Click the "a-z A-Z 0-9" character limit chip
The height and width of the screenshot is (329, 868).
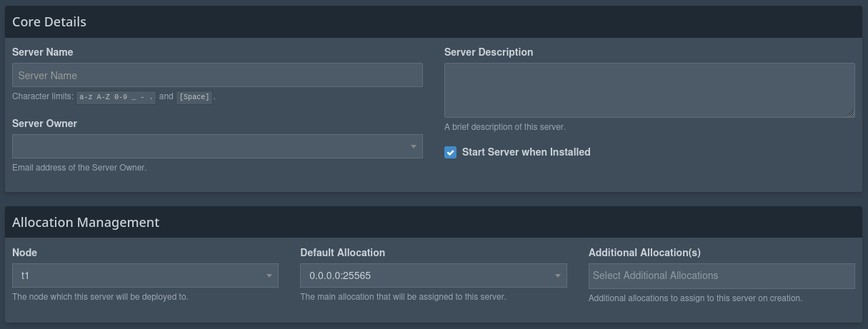click(x=116, y=97)
